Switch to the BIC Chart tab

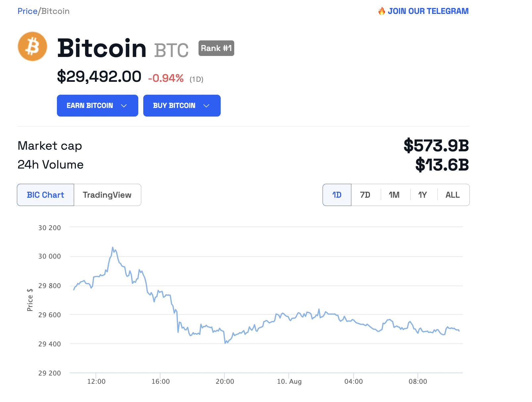46,195
